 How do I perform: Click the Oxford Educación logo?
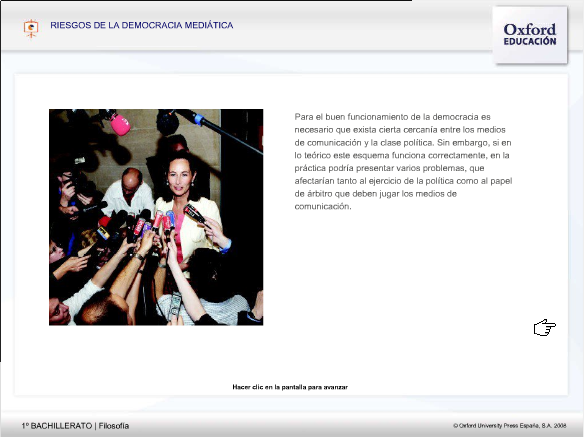pos(530,35)
